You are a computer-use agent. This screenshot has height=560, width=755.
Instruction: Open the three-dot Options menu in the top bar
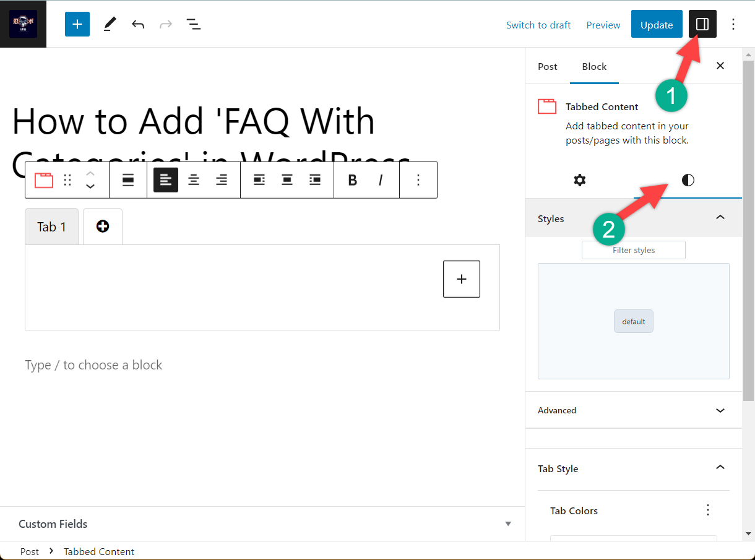733,24
